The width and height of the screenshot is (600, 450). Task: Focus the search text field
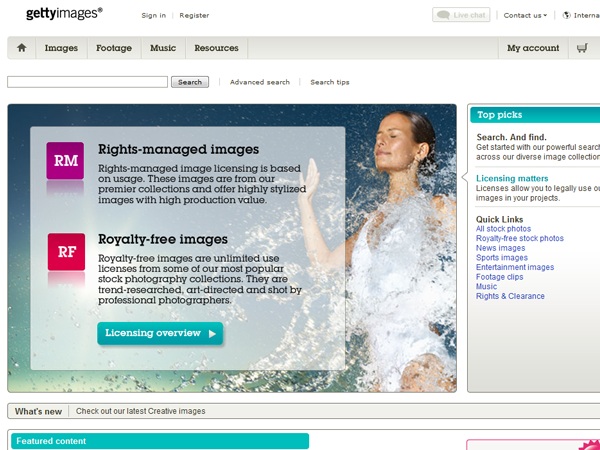coord(87,82)
